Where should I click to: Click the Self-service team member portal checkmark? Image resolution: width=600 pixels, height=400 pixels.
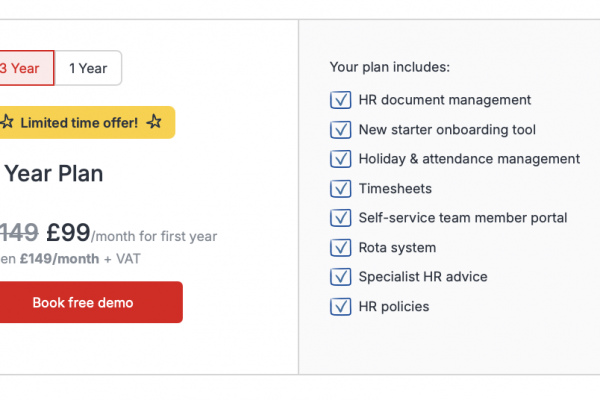tap(341, 218)
